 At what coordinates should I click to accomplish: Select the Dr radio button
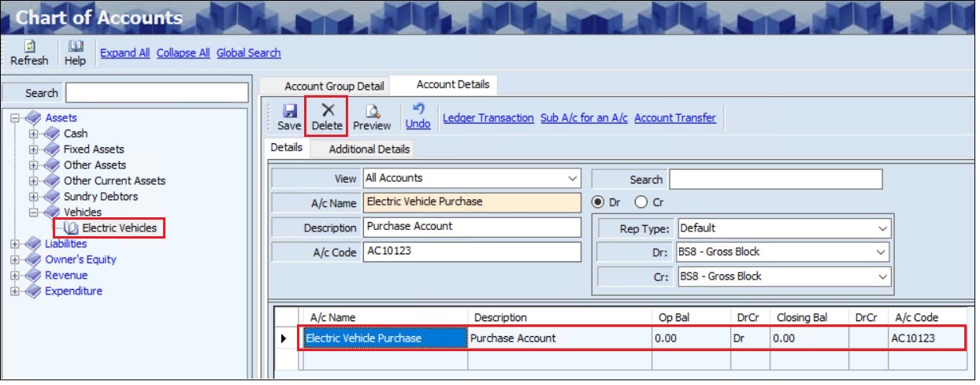599,202
